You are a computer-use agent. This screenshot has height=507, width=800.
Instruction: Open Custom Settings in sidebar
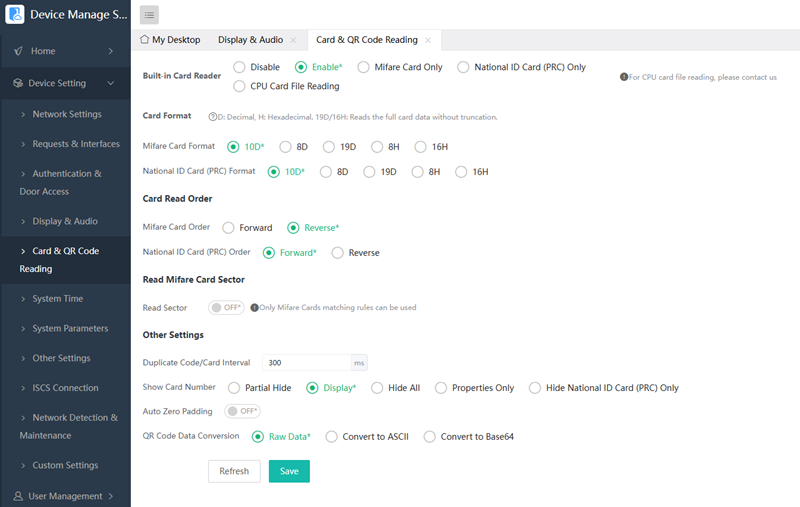coord(66,465)
